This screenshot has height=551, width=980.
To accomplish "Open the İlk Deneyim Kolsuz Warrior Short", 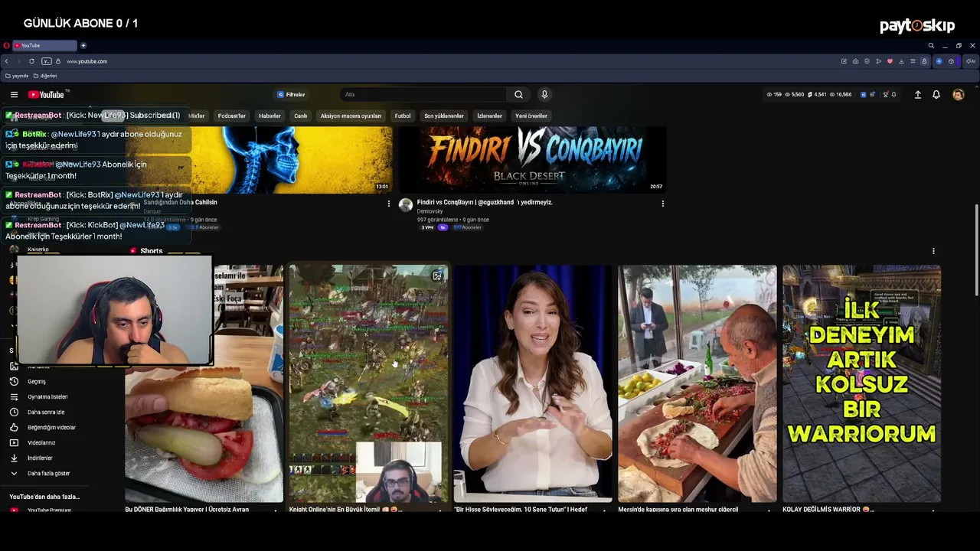I will pos(862,383).
